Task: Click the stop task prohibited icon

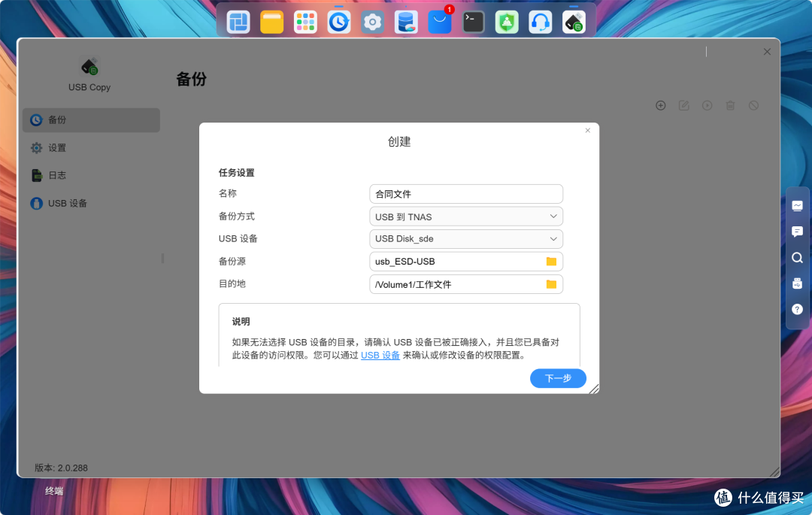Action: click(753, 105)
